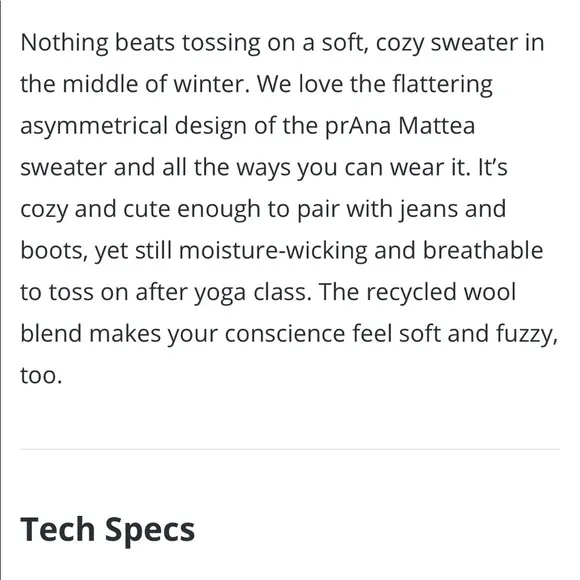Image resolution: width=580 pixels, height=580 pixels.
Task: Click the word "asymmetrical"
Action: coord(94,127)
